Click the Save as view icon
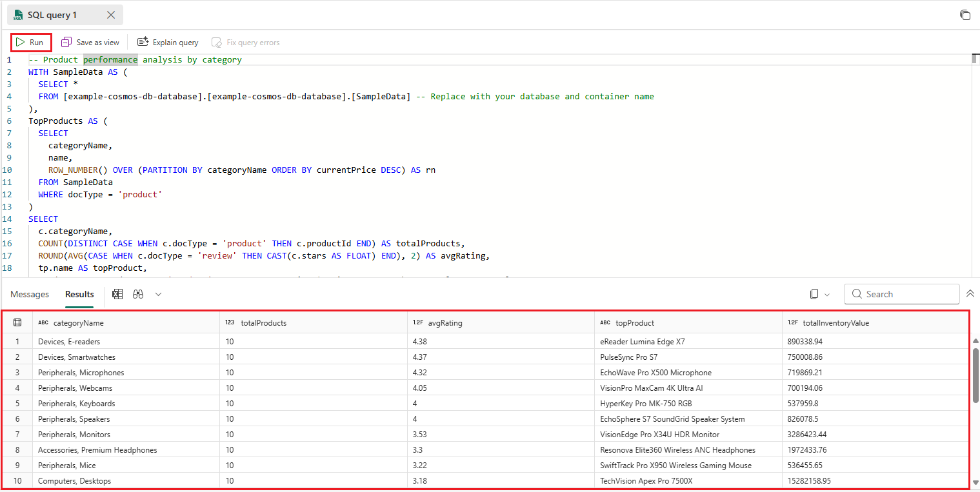The height and width of the screenshot is (492, 980). pyautogui.click(x=66, y=42)
